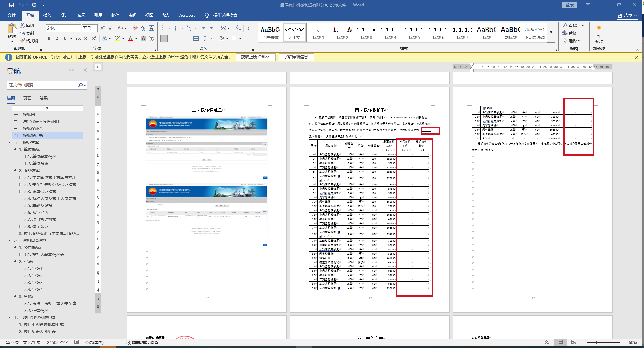This screenshot has width=644, height=348.
Task: Click the 共享 share button
Action: pos(627,15)
